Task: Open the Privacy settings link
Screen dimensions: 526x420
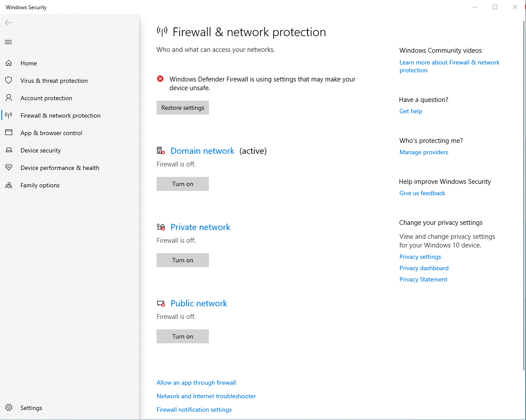Action: coord(420,257)
